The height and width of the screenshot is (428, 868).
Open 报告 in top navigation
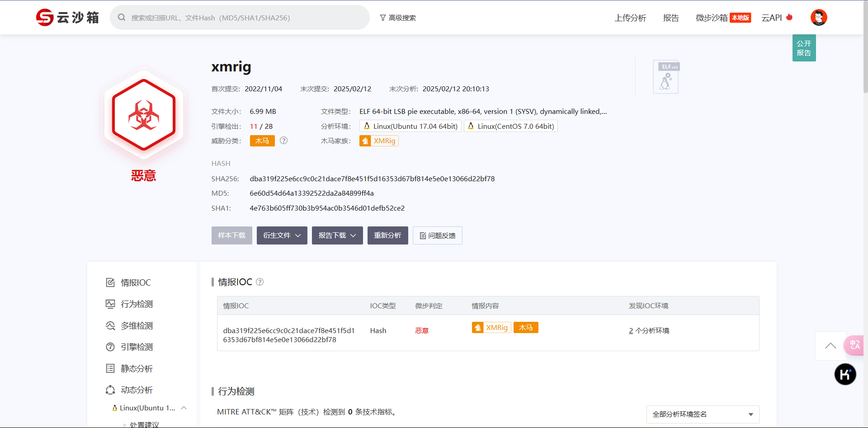pos(671,18)
